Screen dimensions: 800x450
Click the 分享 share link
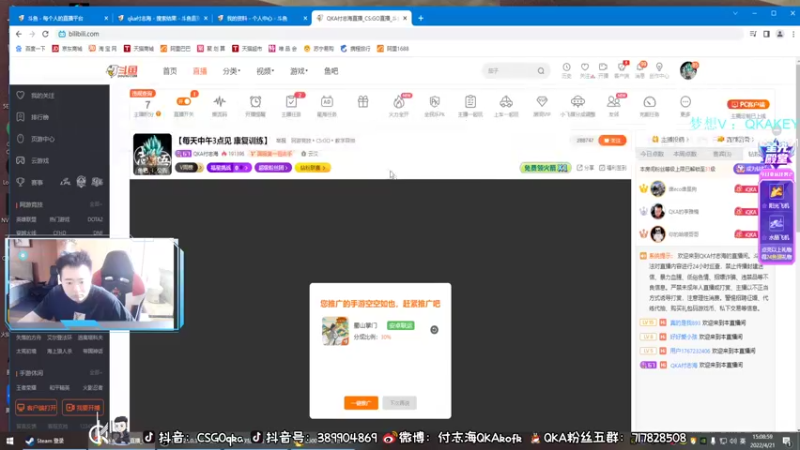tap(586, 168)
